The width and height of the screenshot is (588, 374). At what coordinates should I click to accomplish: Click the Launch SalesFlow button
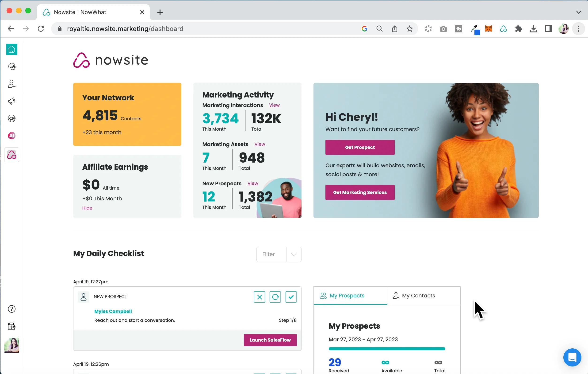(270, 340)
